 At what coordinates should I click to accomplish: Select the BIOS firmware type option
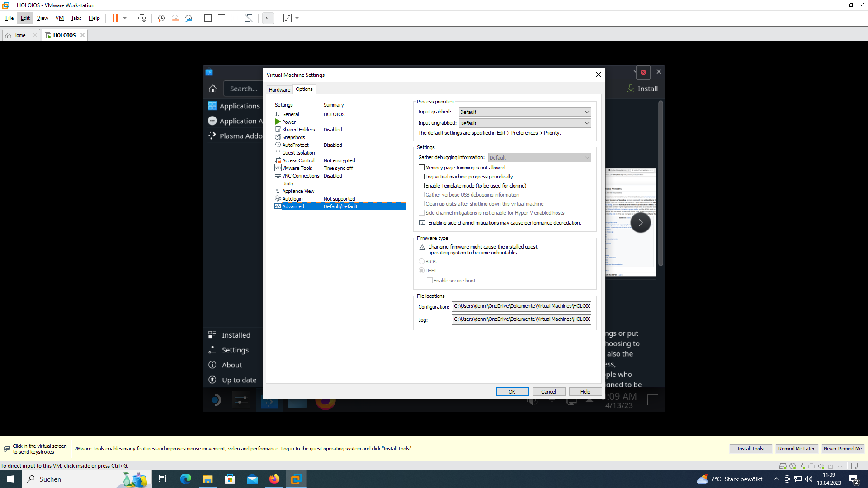point(421,262)
